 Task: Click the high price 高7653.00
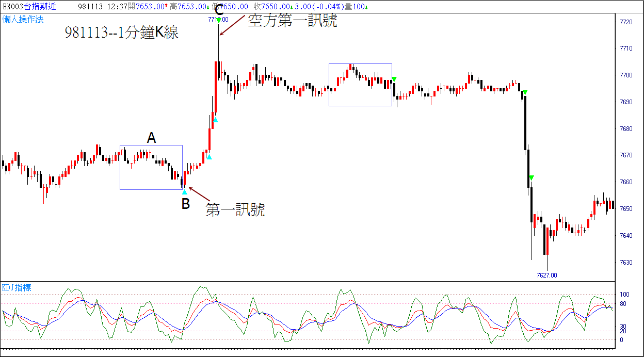tap(188, 7)
